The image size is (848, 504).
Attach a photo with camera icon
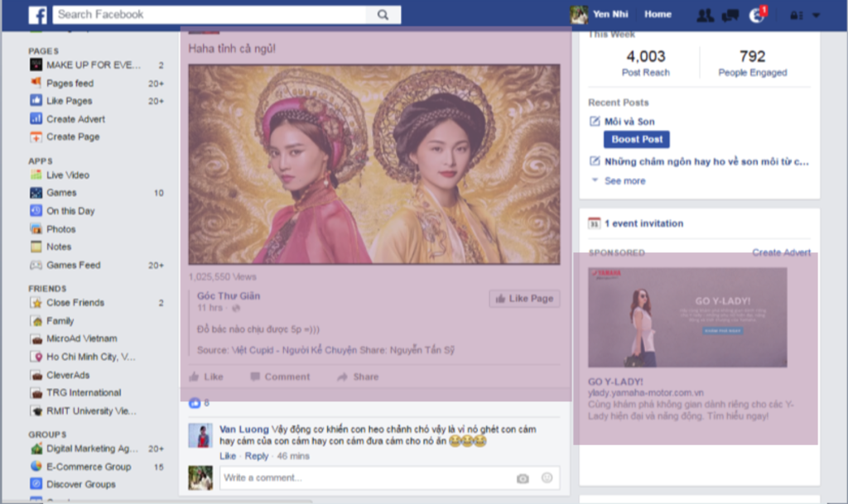[523, 478]
